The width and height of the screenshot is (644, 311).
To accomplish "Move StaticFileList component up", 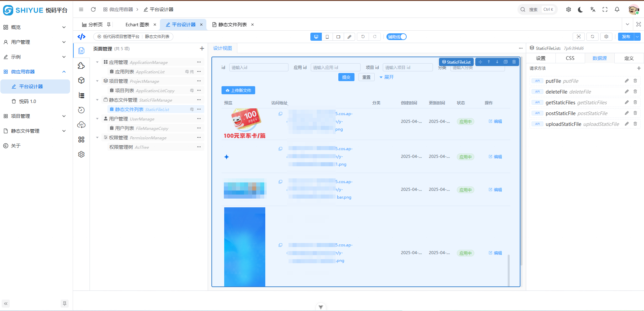I will 489,62.
